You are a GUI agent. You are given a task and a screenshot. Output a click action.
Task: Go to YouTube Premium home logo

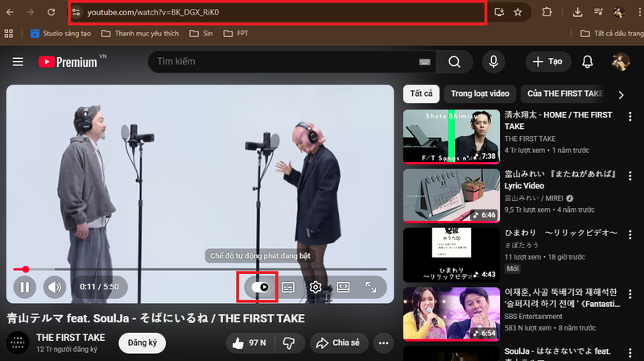(x=68, y=62)
